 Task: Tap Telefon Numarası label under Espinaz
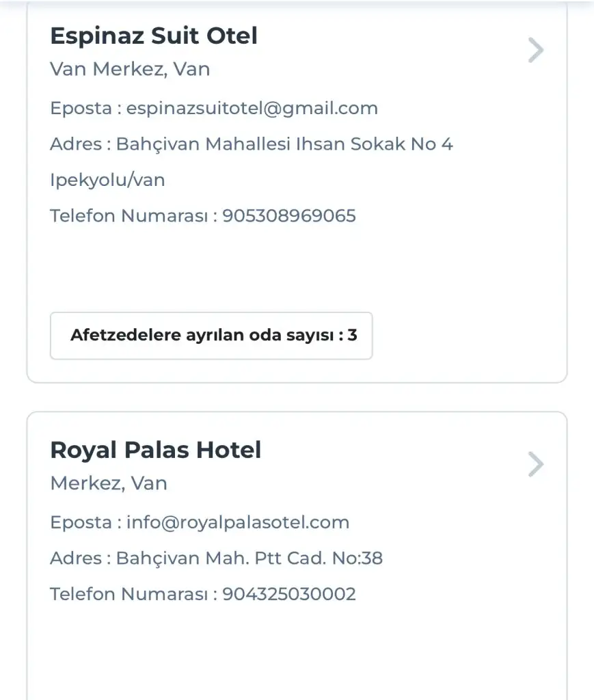tap(129, 216)
